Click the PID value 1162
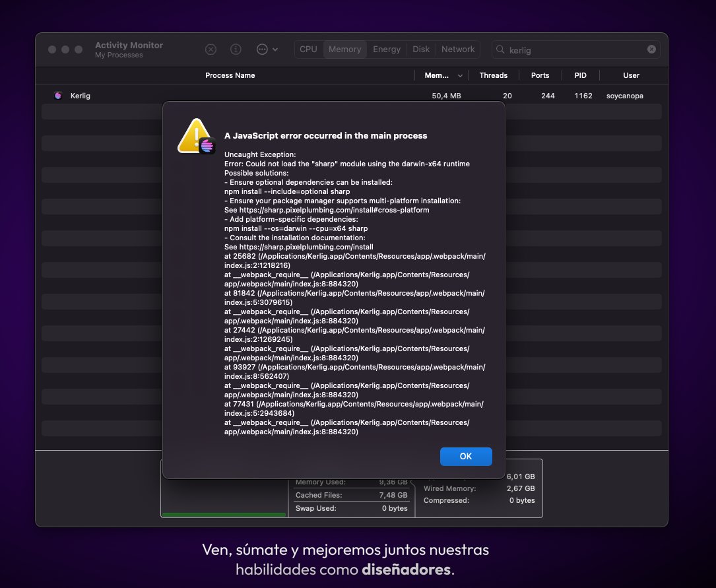The width and height of the screenshot is (716, 588). pos(583,96)
